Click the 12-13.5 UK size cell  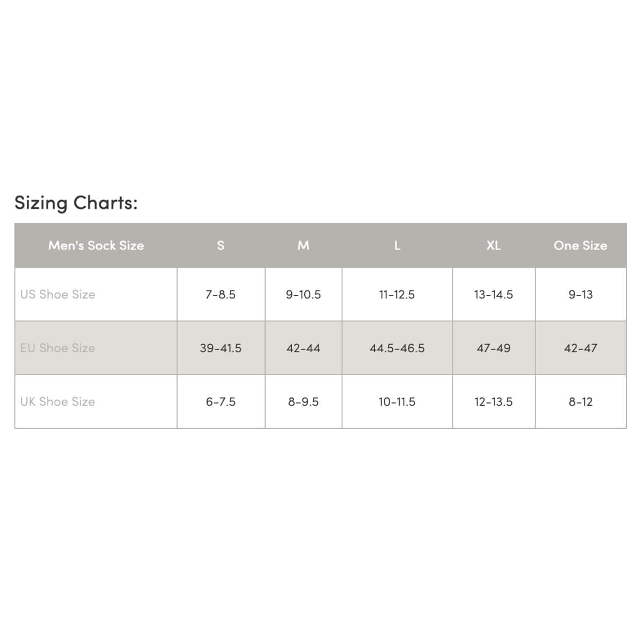494,401
